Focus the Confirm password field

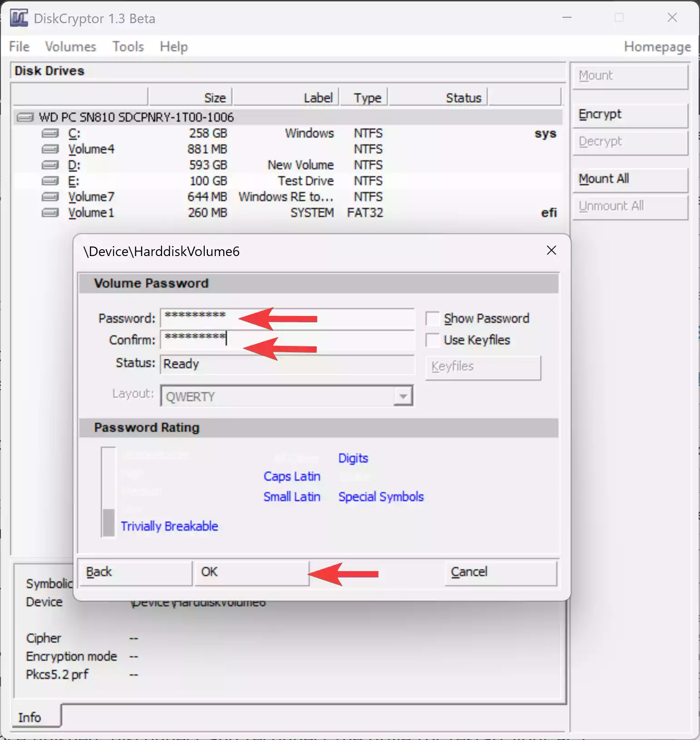(x=287, y=340)
